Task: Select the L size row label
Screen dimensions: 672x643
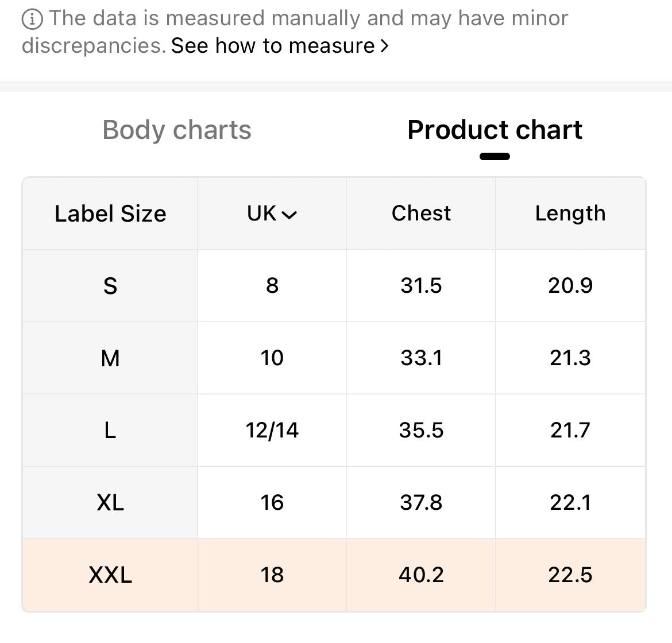Action: [x=110, y=431]
